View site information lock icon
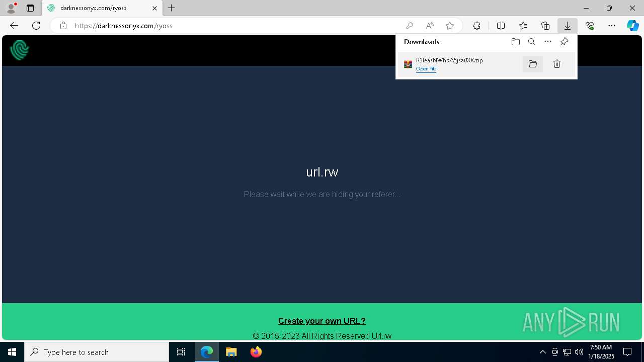This screenshot has width=644, height=362. (x=63, y=26)
